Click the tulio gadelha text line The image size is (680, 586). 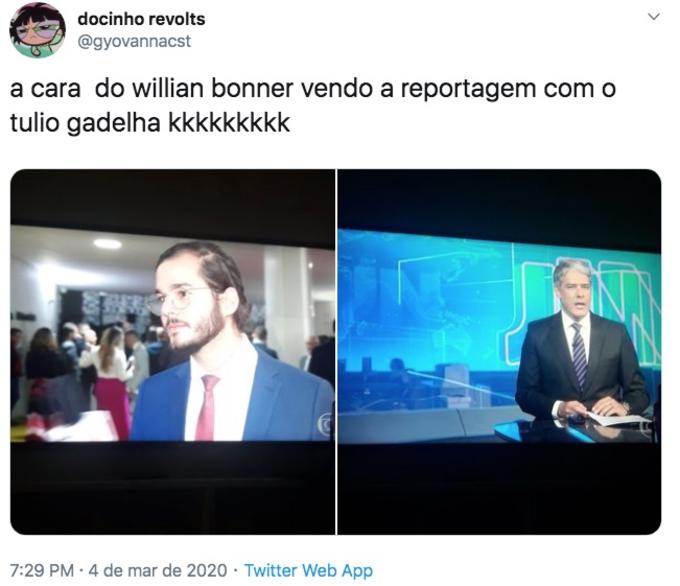point(150,123)
